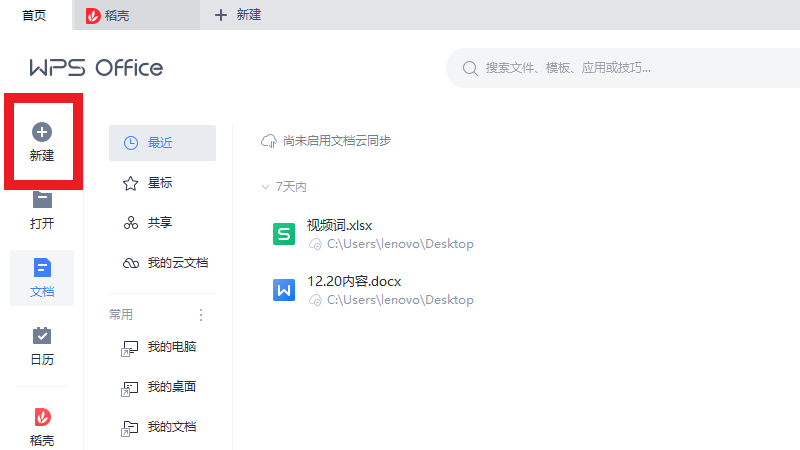
Task: Open the 视频词.xlsx spreadsheet file icon
Action: pos(284,234)
